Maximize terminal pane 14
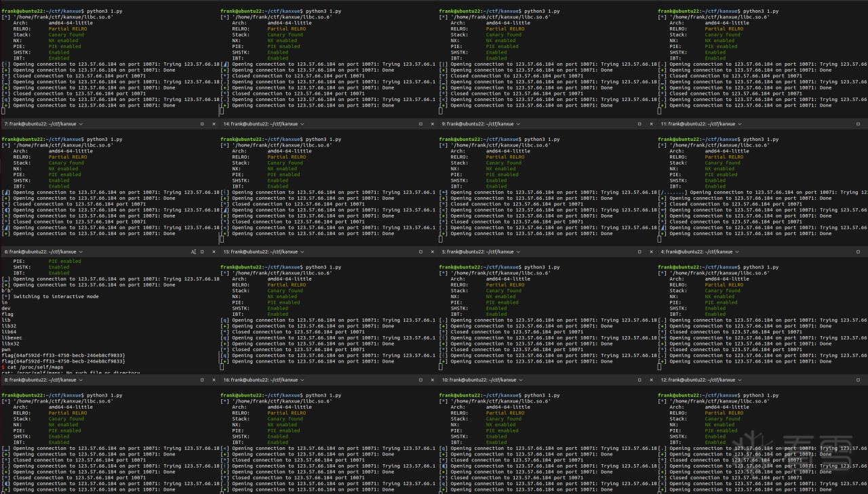 click(x=420, y=124)
